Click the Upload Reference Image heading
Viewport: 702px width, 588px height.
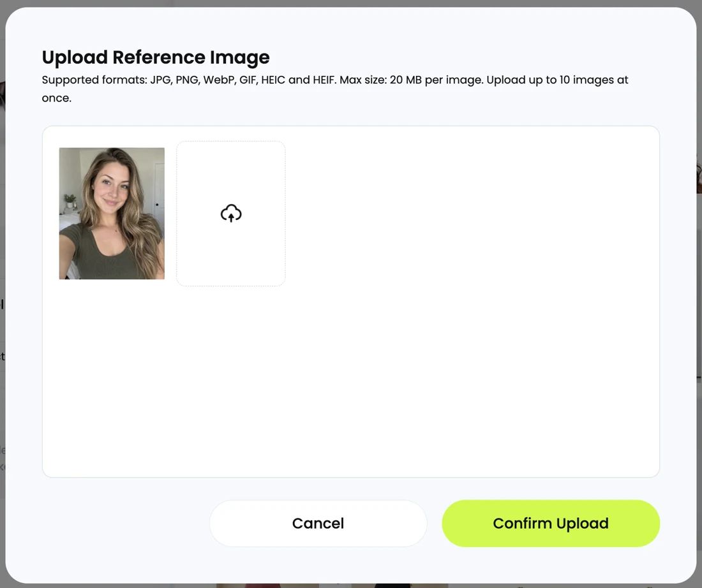click(156, 57)
